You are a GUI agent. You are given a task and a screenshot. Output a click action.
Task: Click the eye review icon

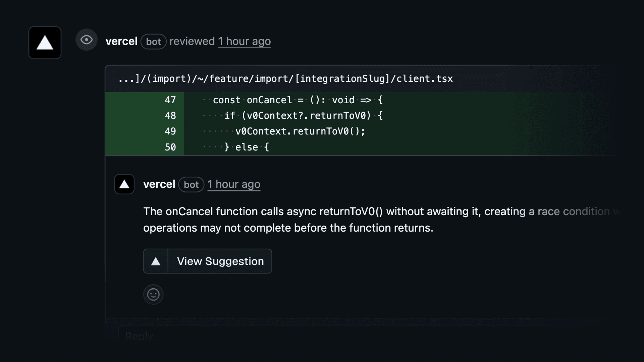[x=86, y=40]
